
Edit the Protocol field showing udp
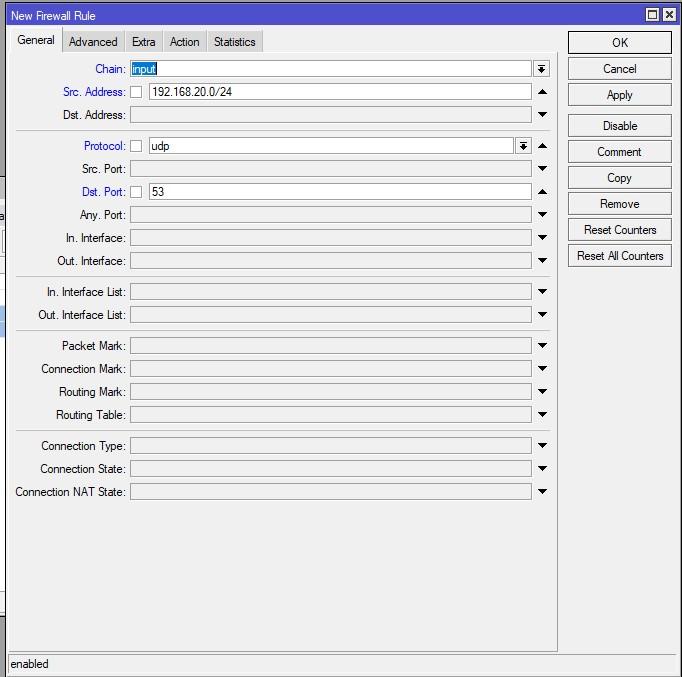click(331, 146)
